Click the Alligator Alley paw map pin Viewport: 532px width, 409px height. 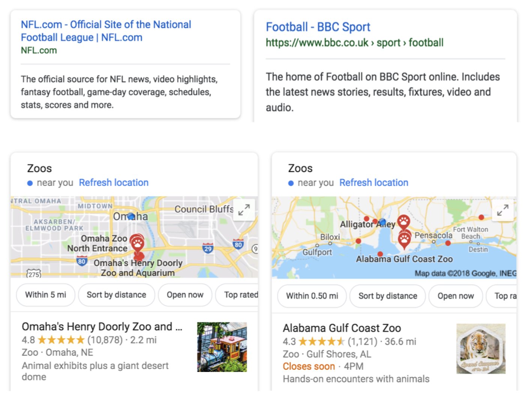404,222
